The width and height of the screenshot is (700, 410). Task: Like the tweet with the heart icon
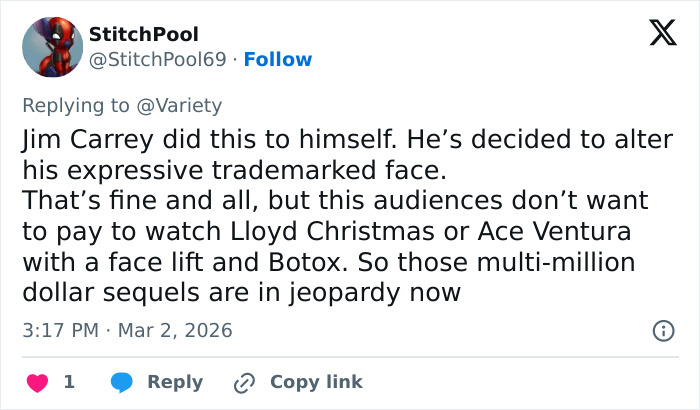tap(35, 382)
